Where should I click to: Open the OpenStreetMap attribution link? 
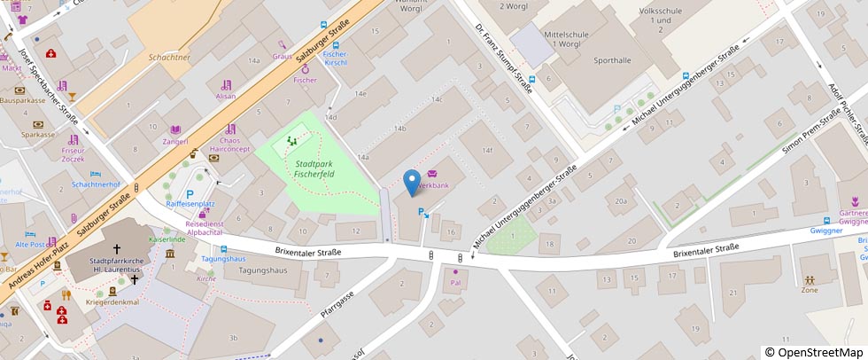coord(814,353)
